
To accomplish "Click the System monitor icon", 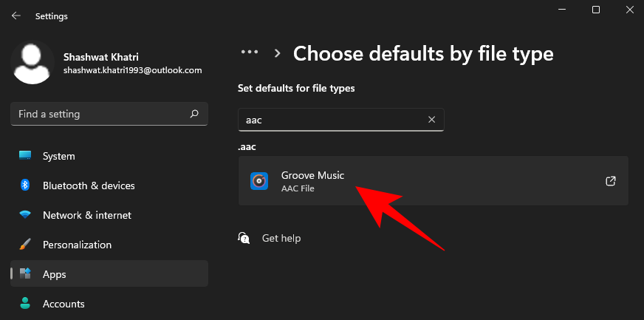I will 25,156.
